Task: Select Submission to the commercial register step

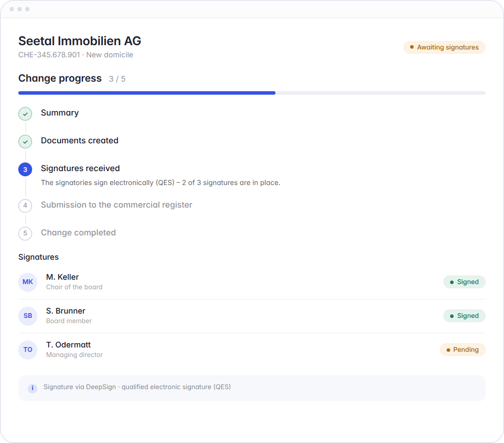Action: click(116, 205)
